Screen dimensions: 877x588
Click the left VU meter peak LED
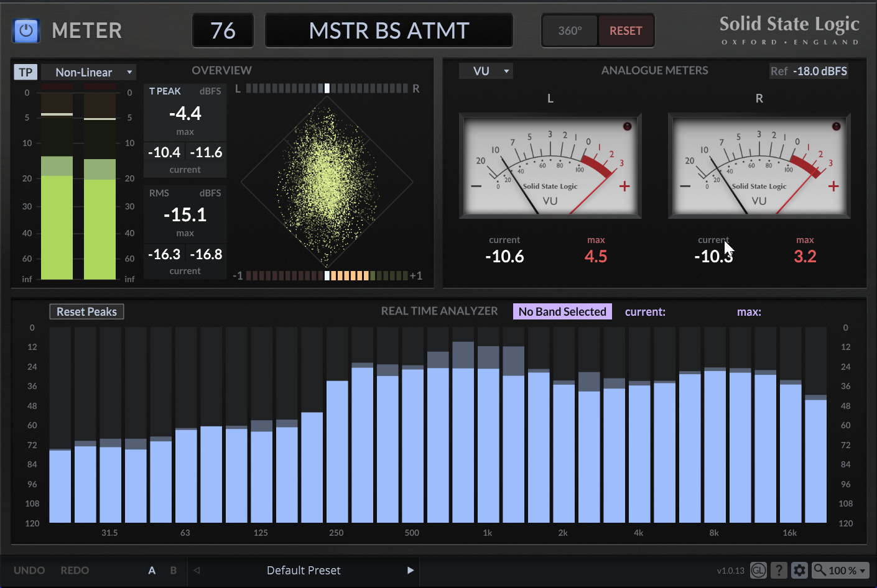pyautogui.click(x=627, y=126)
